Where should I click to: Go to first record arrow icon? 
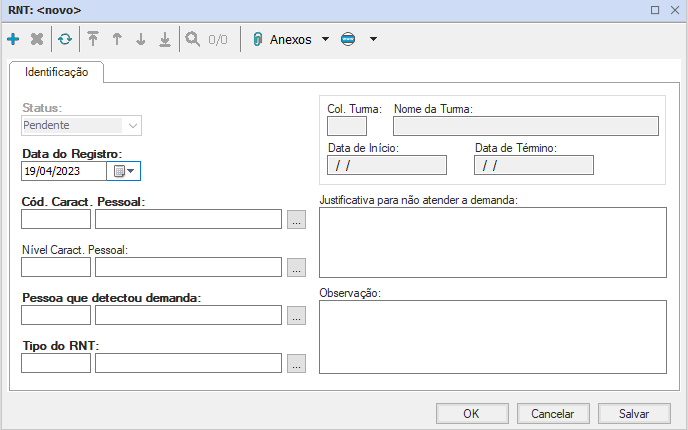93,40
